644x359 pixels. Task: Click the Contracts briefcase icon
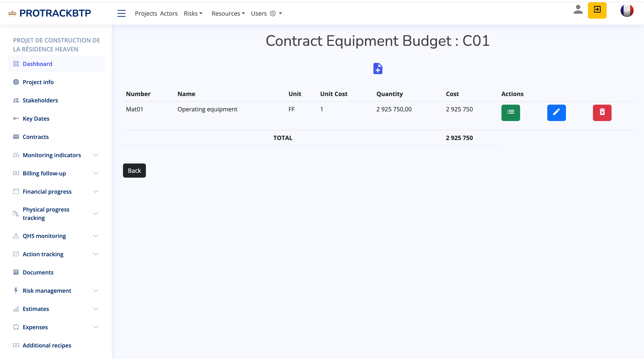(16, 137)
